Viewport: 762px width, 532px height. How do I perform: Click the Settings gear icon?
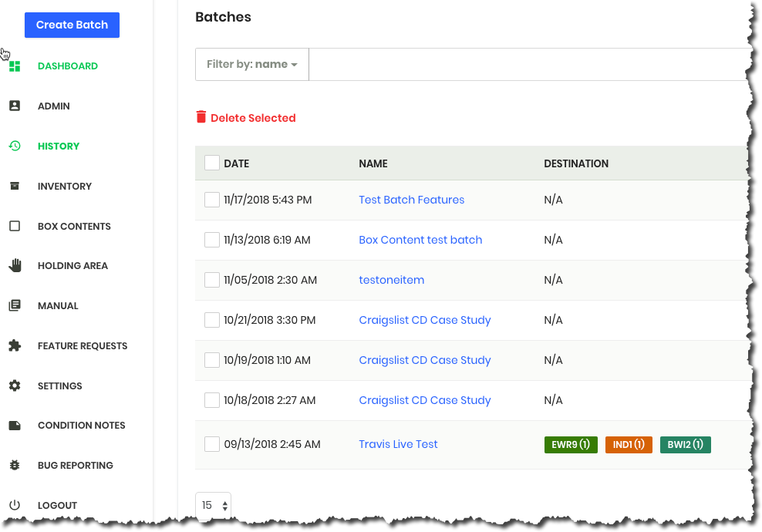point(15,386)
